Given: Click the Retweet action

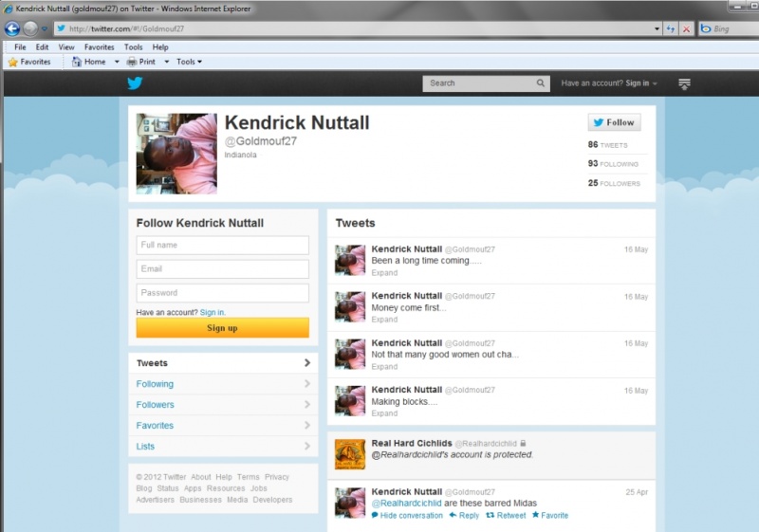Looking at the screenshot, I should point(506,516).
